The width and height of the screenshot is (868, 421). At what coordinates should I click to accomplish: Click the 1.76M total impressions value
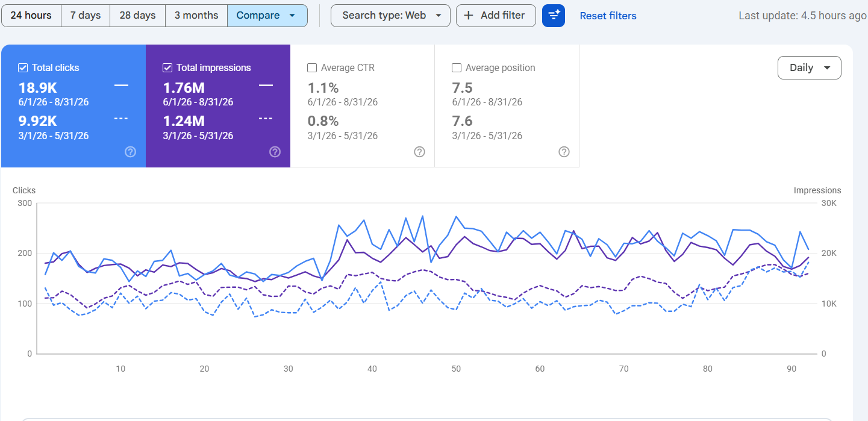click(x=184, y=89)
